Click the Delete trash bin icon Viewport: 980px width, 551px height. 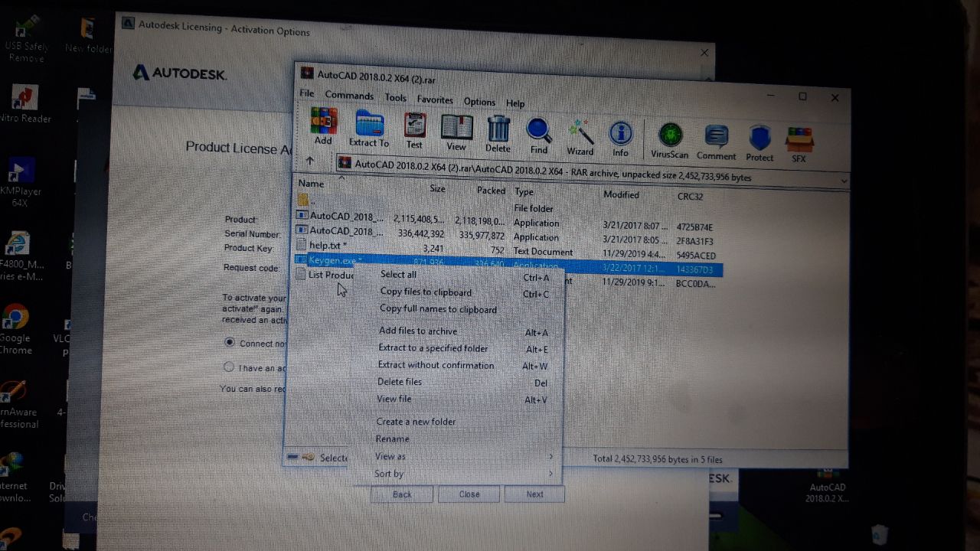[498, 133]
